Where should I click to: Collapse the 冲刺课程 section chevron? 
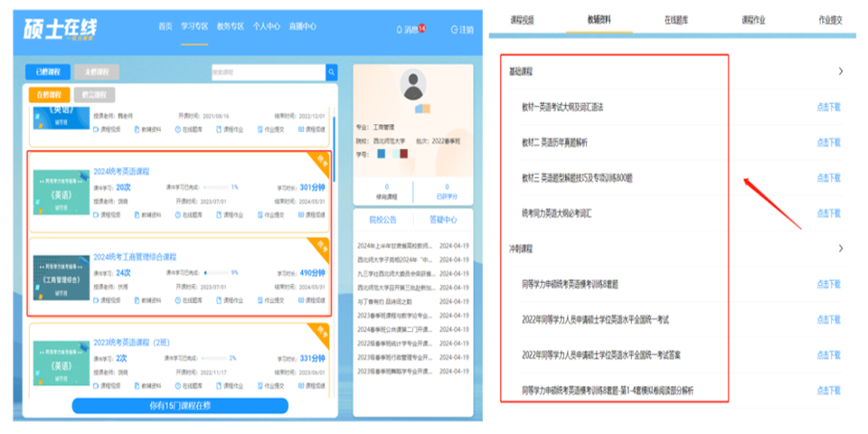pos(841,249)
